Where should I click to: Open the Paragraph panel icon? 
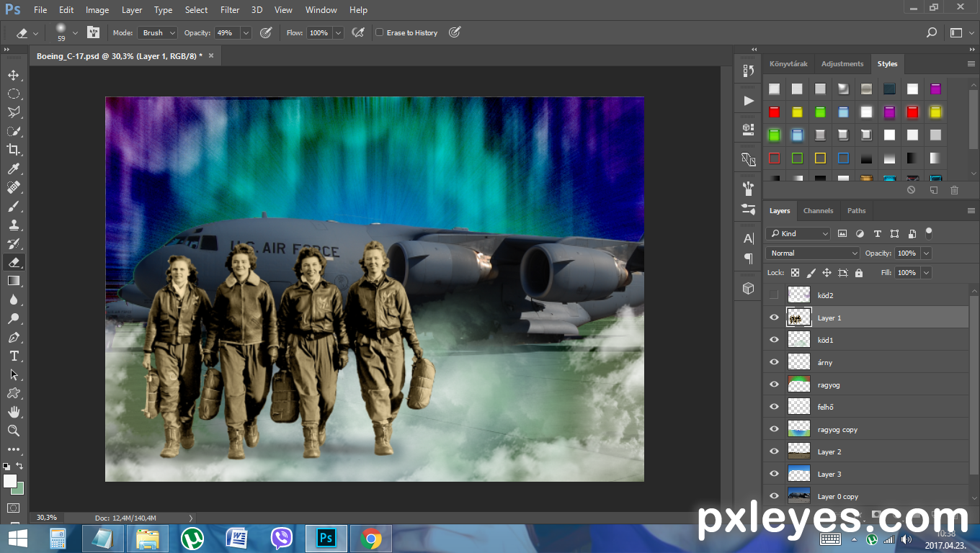tap(748, 258)
